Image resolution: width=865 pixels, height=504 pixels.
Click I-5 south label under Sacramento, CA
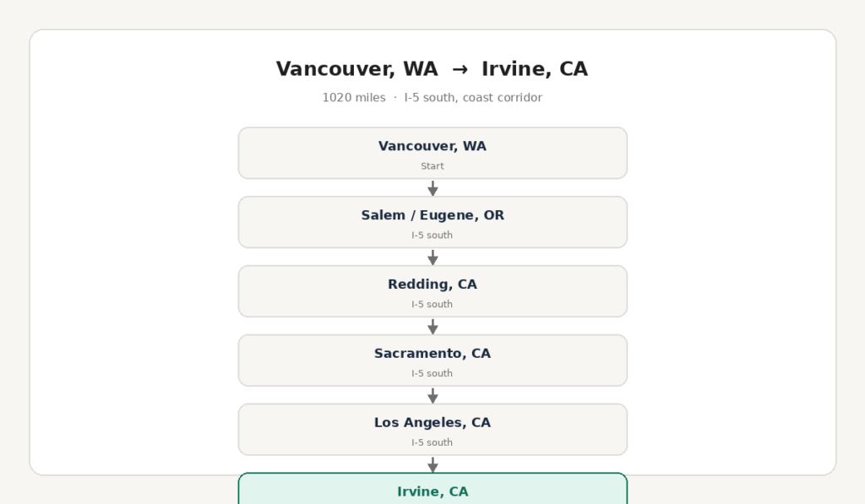click(x=432, y=373)
